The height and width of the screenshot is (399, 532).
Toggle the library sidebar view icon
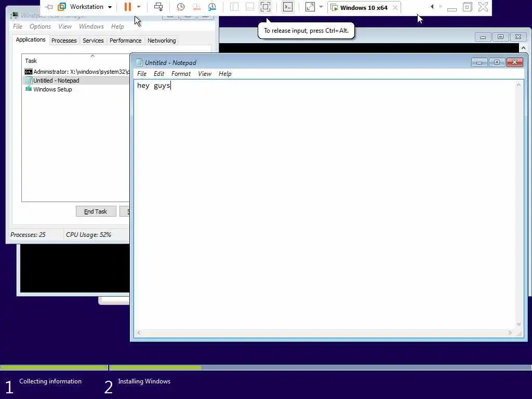tap(234, 7)
